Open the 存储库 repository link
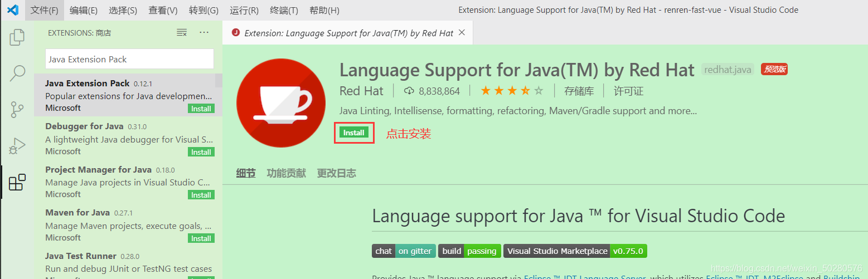 coord(579,91)
